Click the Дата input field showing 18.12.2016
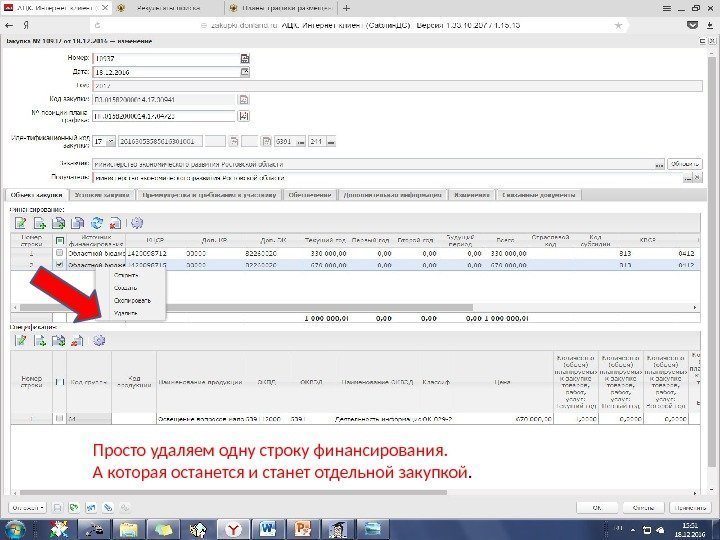 [165, 72]
